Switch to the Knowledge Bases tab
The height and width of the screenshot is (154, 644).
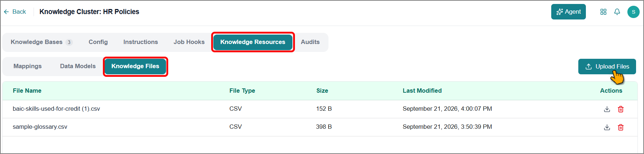pyautogui.click(x=42, y=42)
